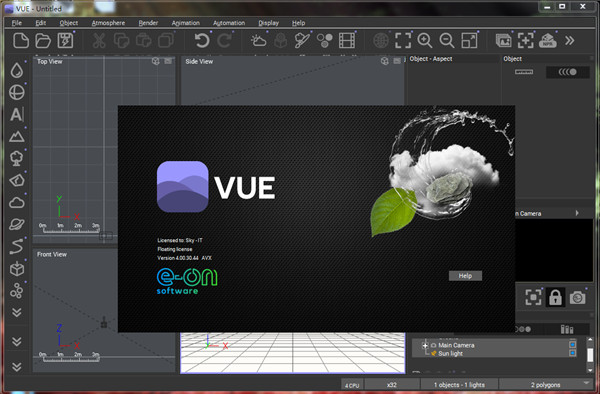600x394 pixels.
Task: Select Sun light in the world browser
Action: [x=450, y=353]
